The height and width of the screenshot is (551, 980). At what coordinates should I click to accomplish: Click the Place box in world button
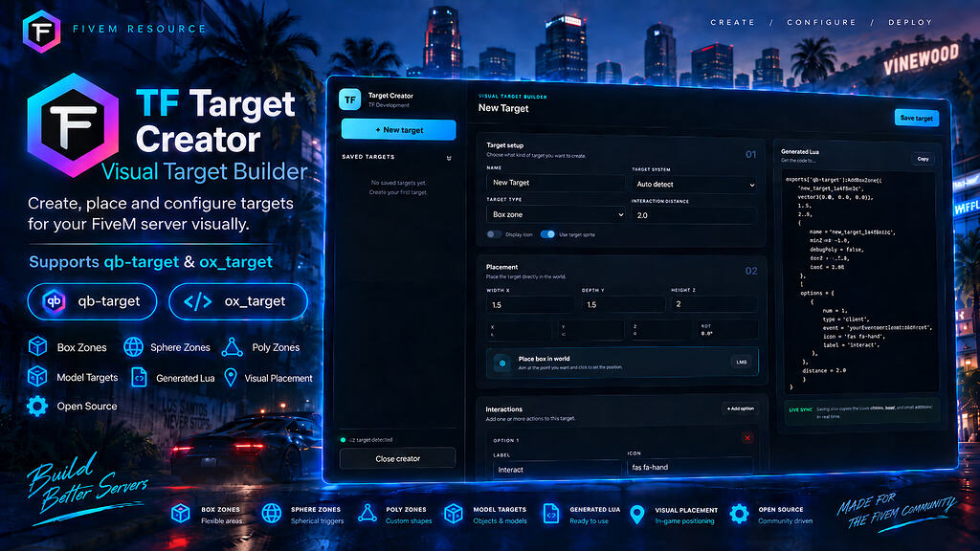(622, 363)
